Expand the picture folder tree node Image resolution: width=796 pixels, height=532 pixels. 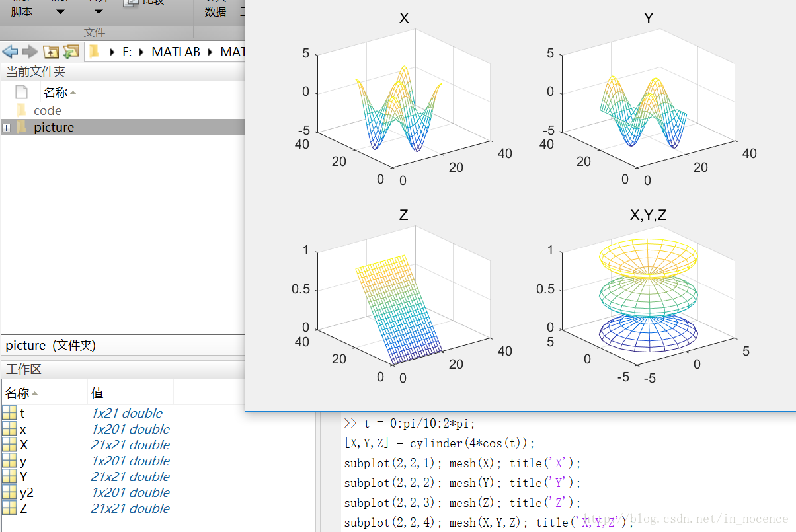tap(7, 128)
